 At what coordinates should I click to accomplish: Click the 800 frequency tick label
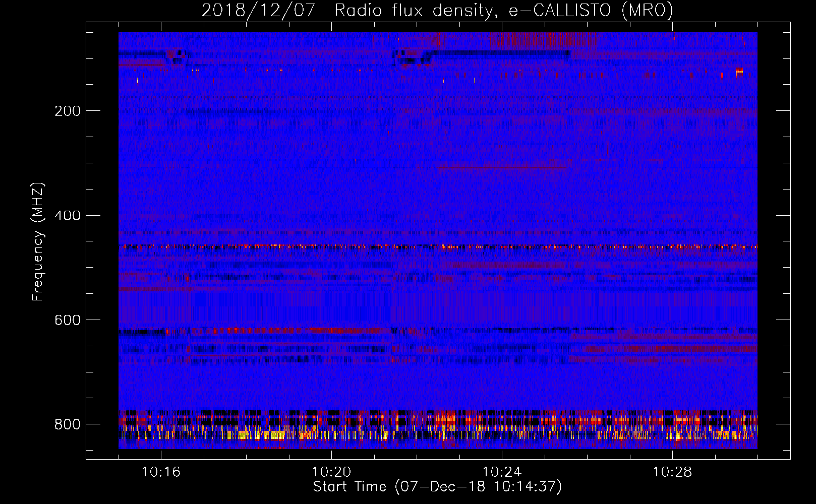pyautogui.click(x=68, y=424)
